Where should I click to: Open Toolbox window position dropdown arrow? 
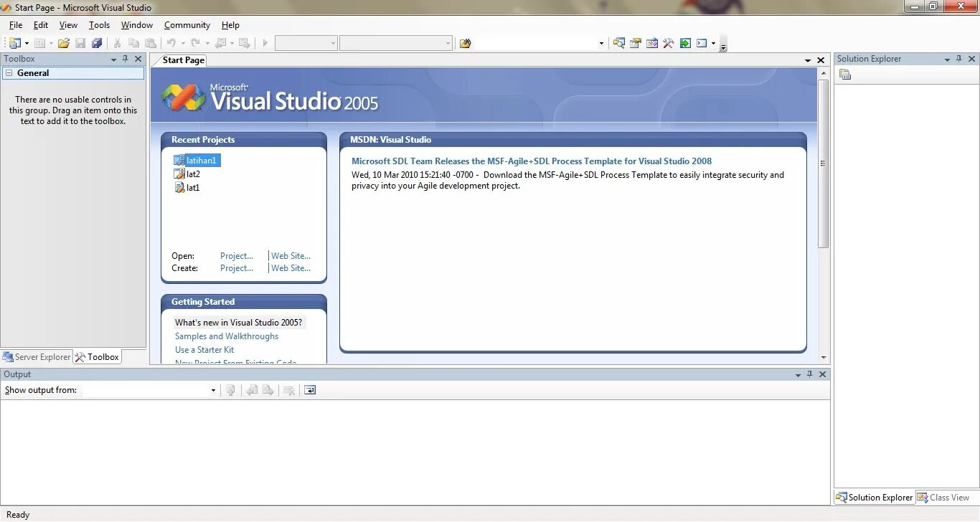pos(113,60)
